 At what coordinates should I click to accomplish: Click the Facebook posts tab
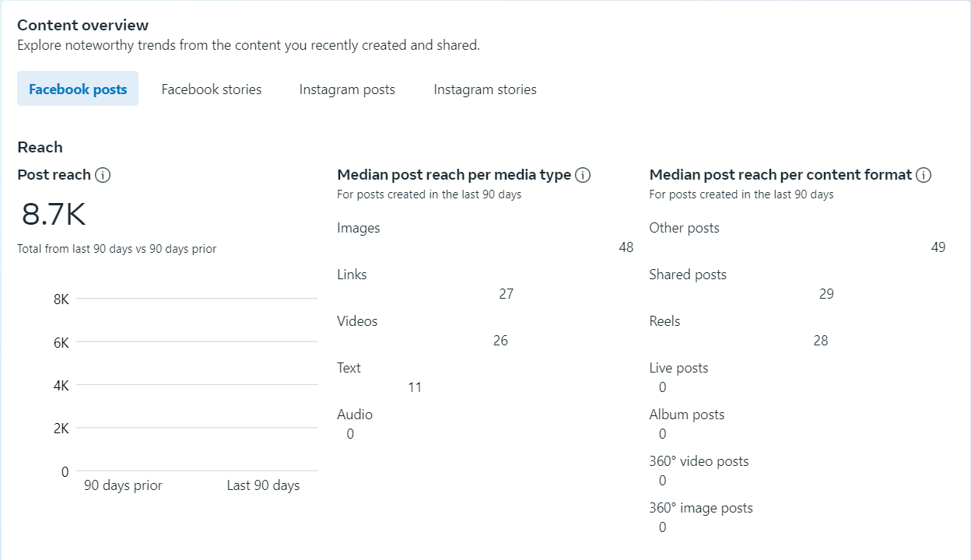[78, 89]
